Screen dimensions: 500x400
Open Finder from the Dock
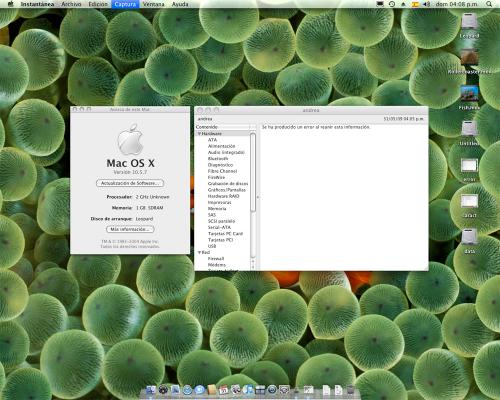pos(151,390)
